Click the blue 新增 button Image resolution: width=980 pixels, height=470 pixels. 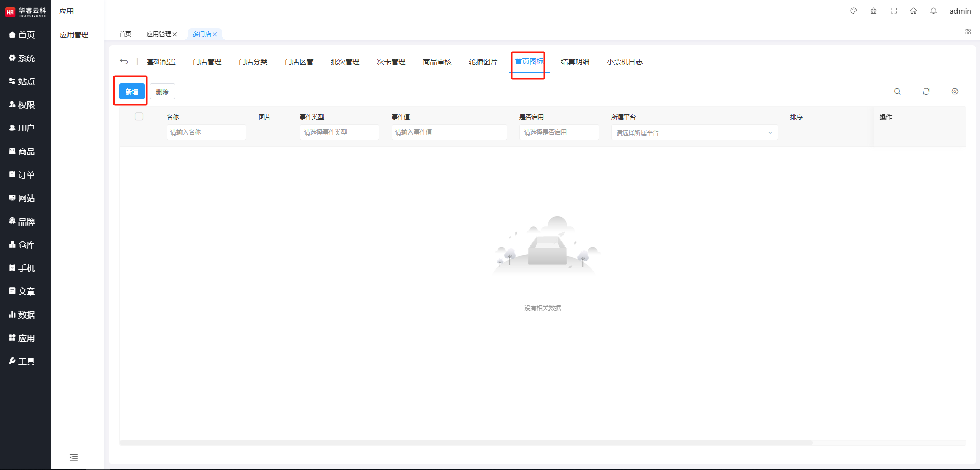132,92
